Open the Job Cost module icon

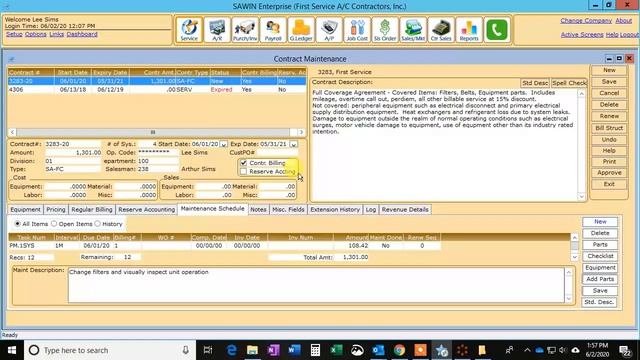tap(357, 30)
